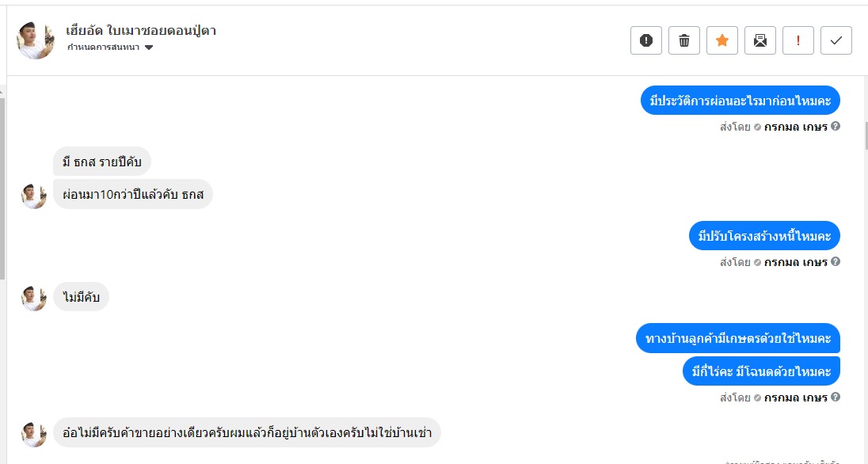
Task: Click help icon under "มีประวัติการผ่อนอะไรมาก่อนไหมคะ"
Action: [x=836, y=126]
